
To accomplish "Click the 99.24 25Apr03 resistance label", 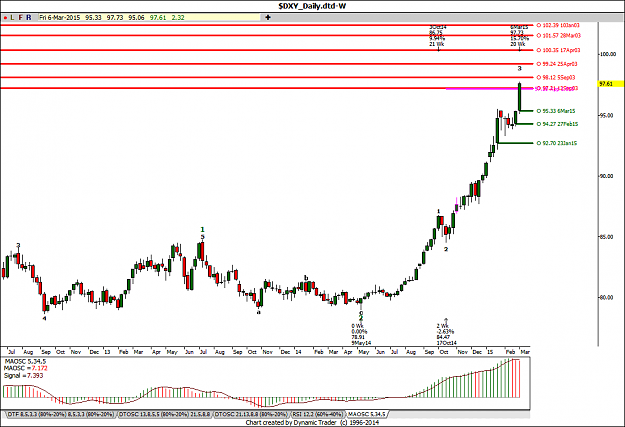I will [557, 64].
